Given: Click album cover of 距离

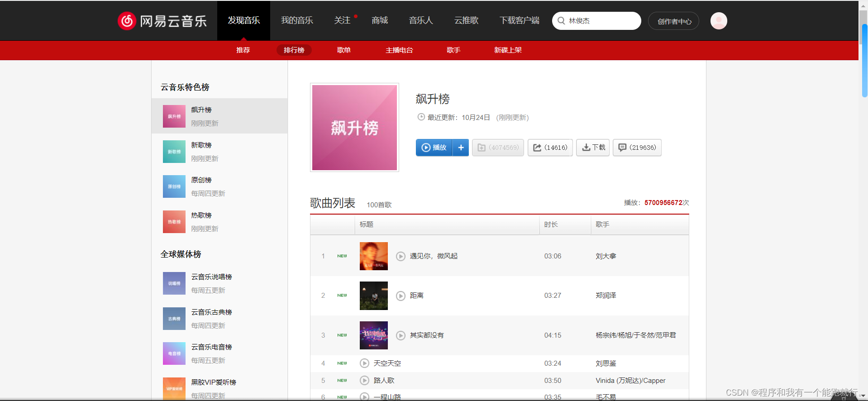Looking at the screenshot, I should tap(374, 296).
